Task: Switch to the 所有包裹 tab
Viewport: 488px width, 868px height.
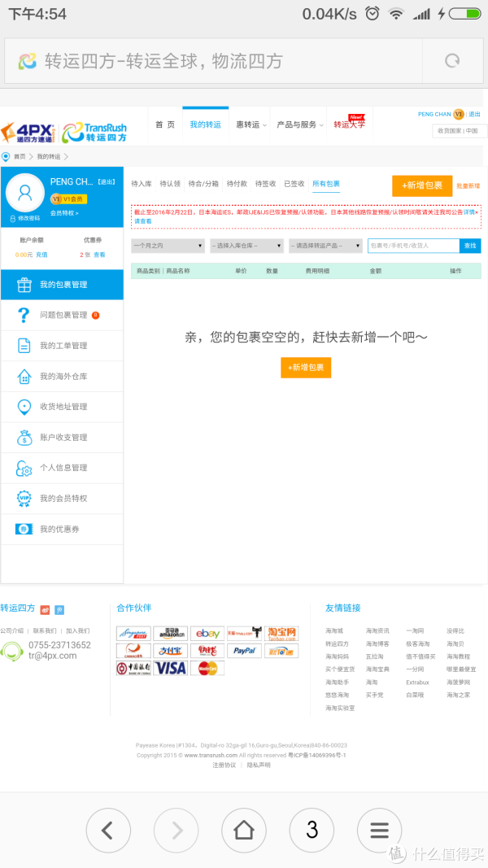Action: [326, 184]
